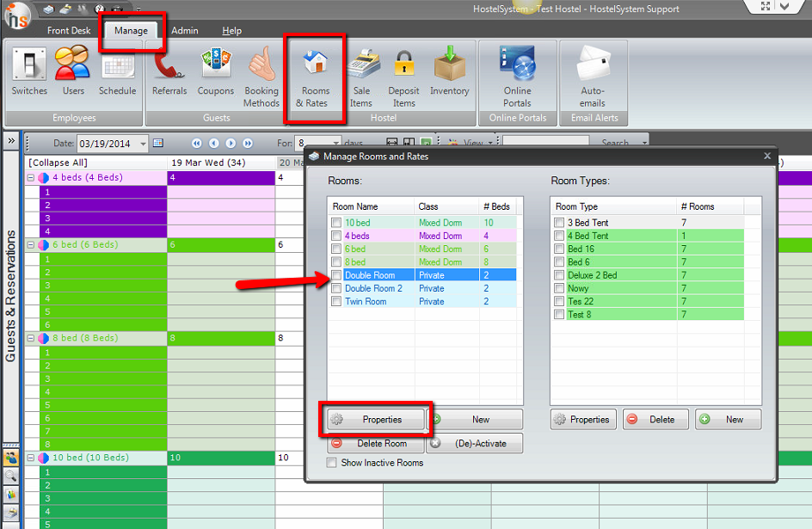
Task: Switch to the Front Desk tab
Action: [69, 31]
